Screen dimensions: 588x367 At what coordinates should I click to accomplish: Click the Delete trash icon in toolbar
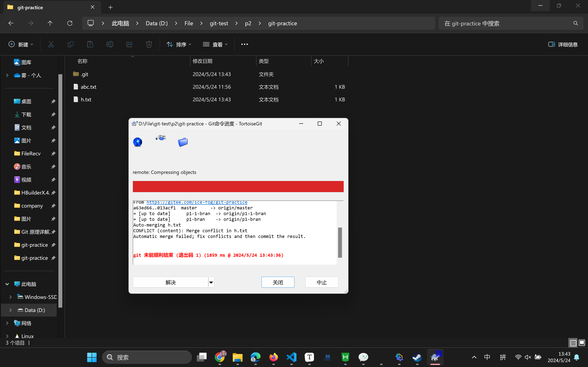149,44
